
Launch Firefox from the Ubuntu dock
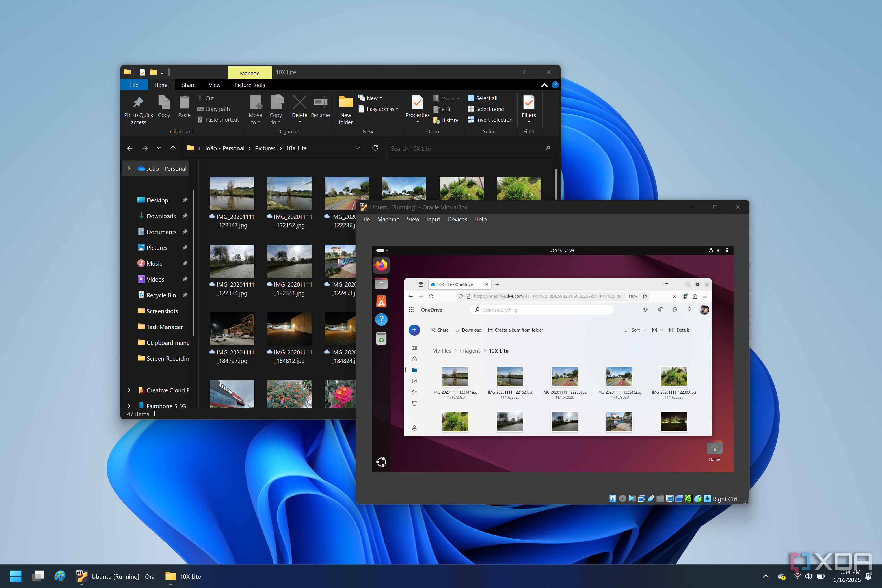coord(381,265)
